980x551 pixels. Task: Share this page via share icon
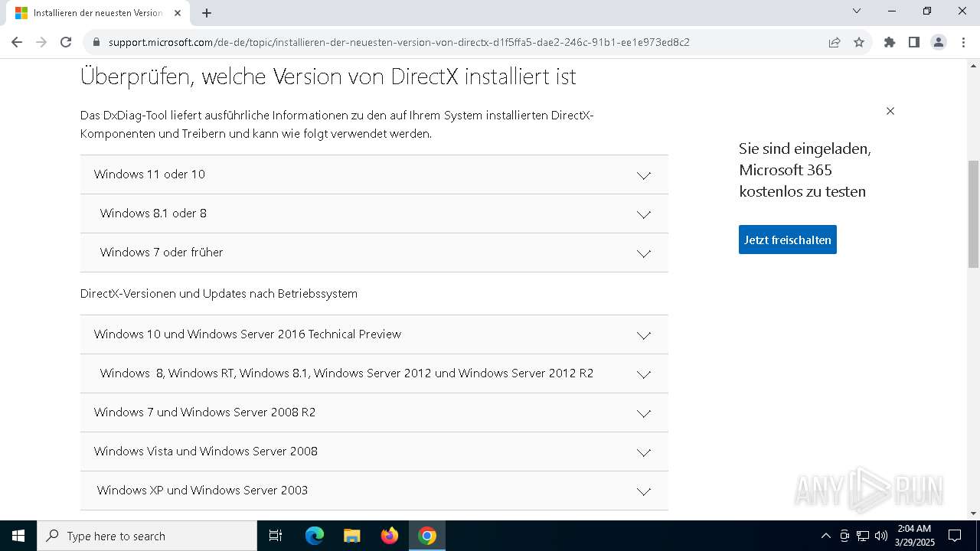point(835,42)
